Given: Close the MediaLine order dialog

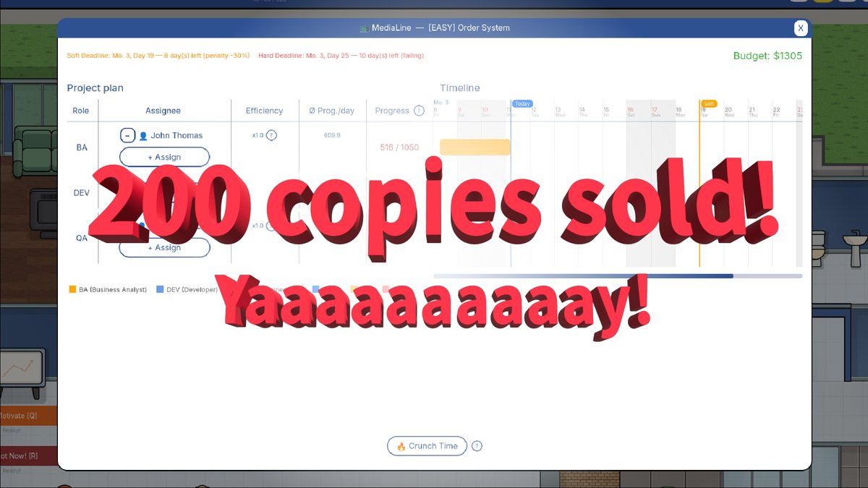Looking at the screenshot, I should tap(800, 28).
